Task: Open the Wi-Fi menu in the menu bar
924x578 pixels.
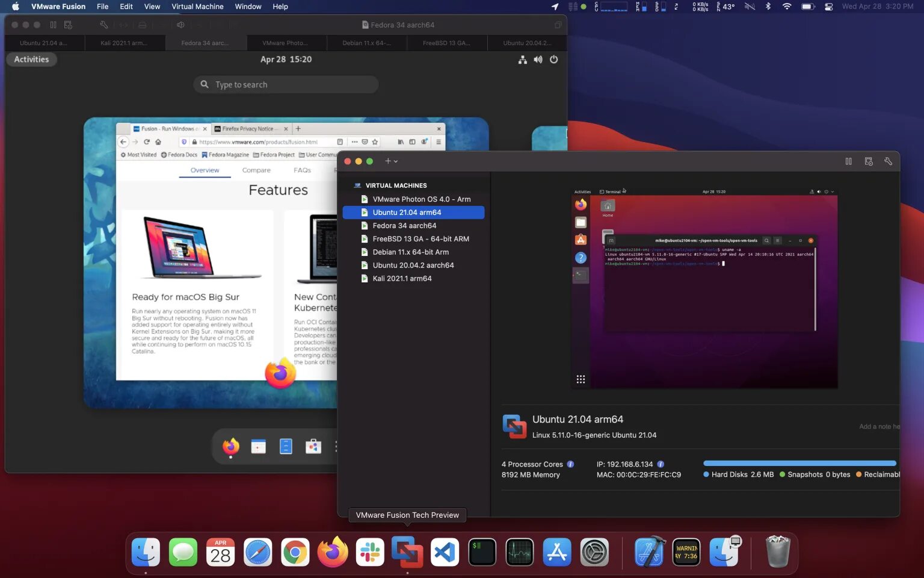Action: pos(786,7)
